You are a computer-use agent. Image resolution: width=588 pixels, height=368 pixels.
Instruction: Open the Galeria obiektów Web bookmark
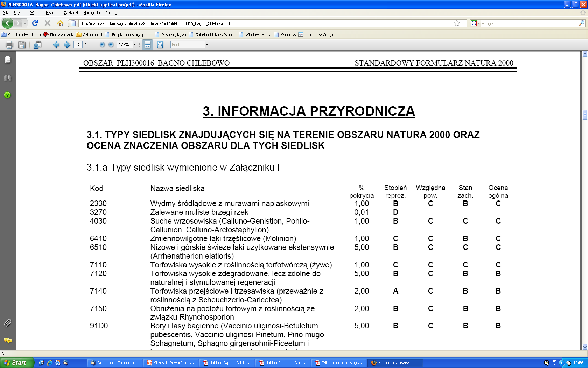(x=212, y=35)
